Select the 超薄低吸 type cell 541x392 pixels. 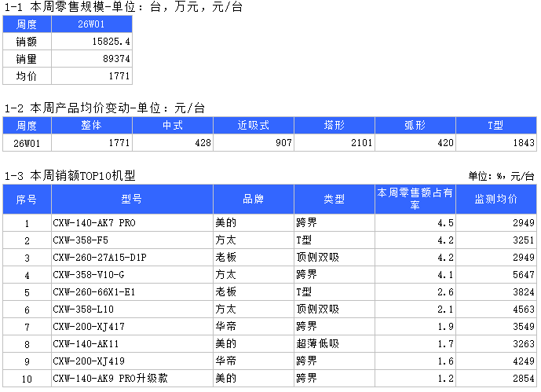coord(334,344)
